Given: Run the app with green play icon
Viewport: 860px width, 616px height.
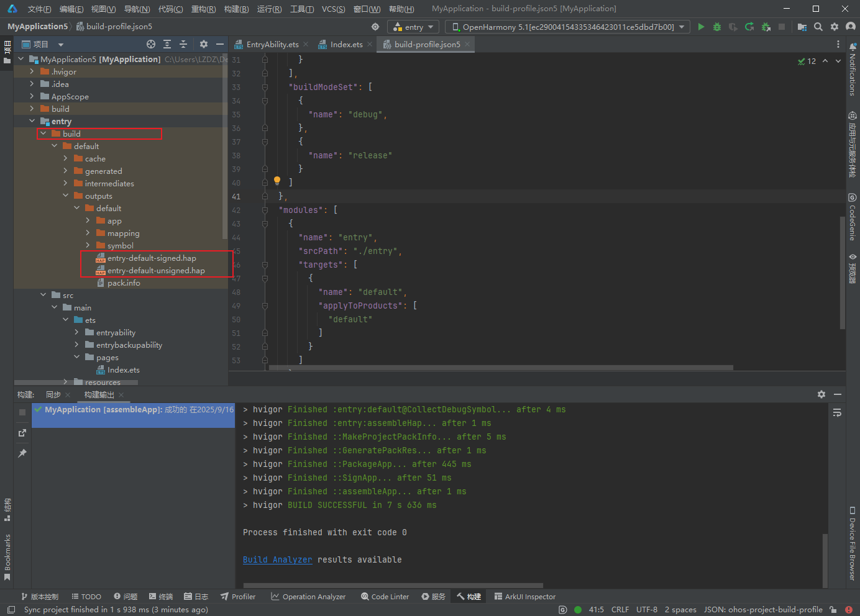Looking at the screenshot, I should pos(701,27).
